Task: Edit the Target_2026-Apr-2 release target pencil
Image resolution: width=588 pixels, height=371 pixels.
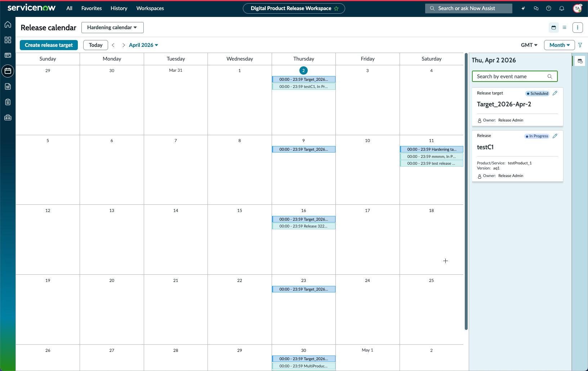Action: pyautogui.click(x=555, y=93)
